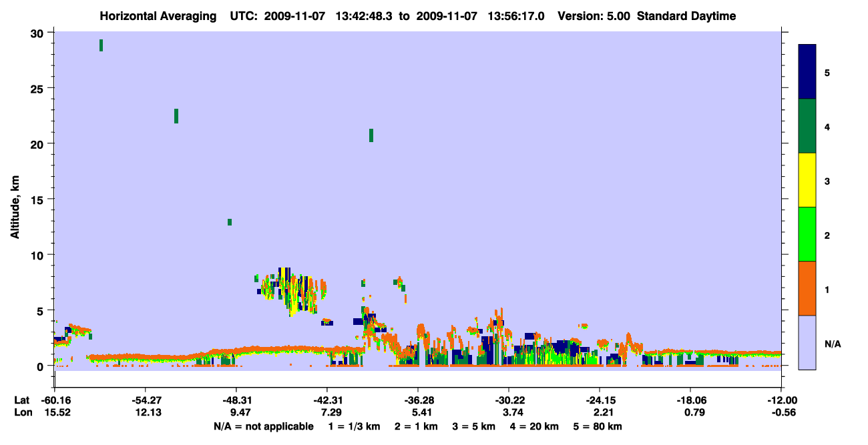Click the small green feature near 13 km altitude
The height and width of the screenshot is (445, 868).
230,222
